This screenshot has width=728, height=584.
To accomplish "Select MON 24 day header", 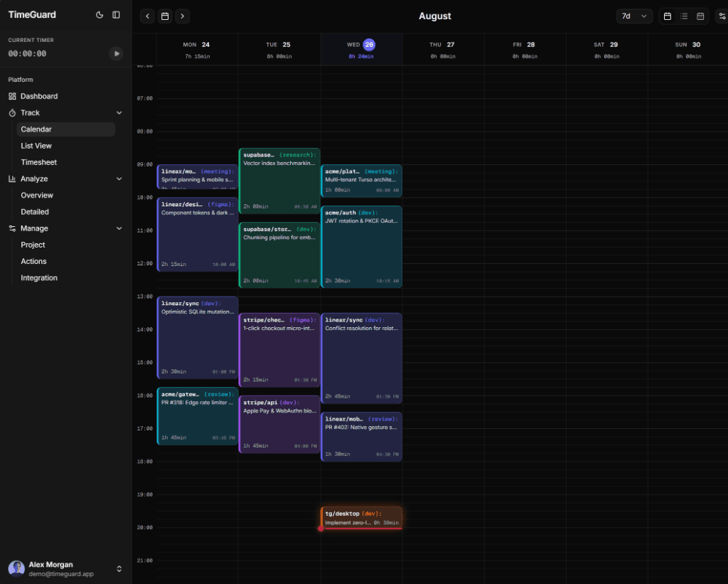I will (197, 49).
